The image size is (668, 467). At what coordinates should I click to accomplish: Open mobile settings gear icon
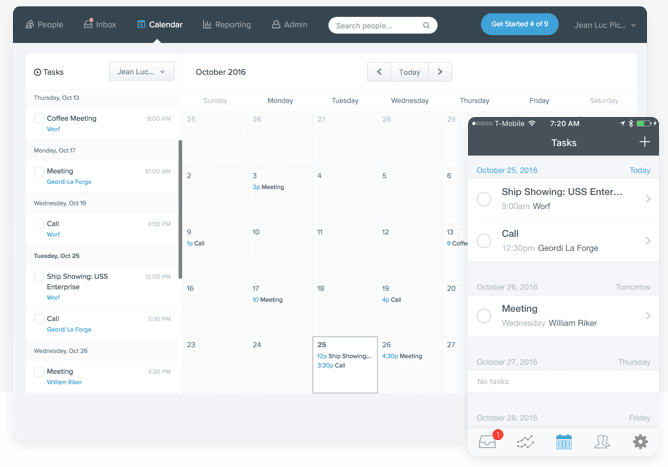click(x=640, y=441)
